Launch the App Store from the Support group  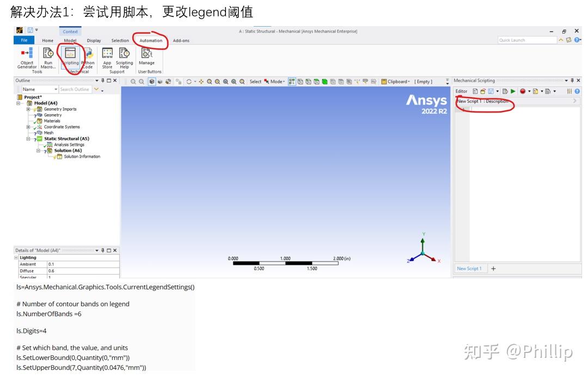(x=107, y=58)
